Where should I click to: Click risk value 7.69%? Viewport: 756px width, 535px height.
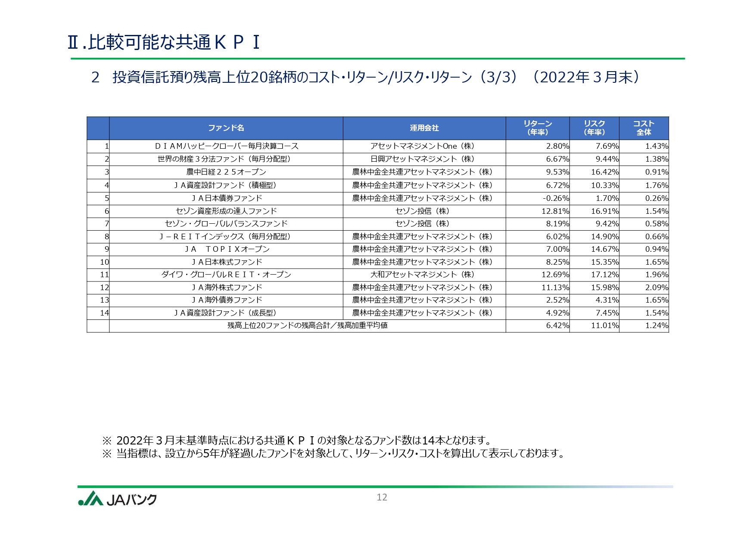tap(607, 146)
